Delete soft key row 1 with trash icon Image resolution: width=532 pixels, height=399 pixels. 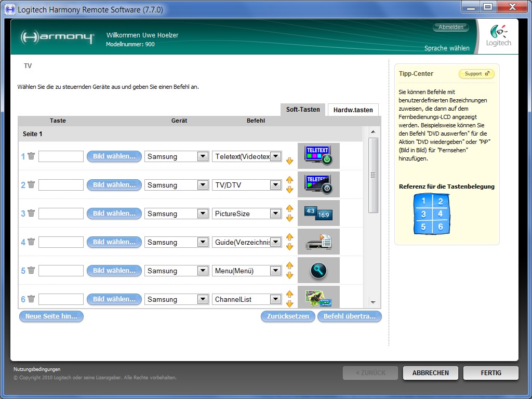coord(31,156)
